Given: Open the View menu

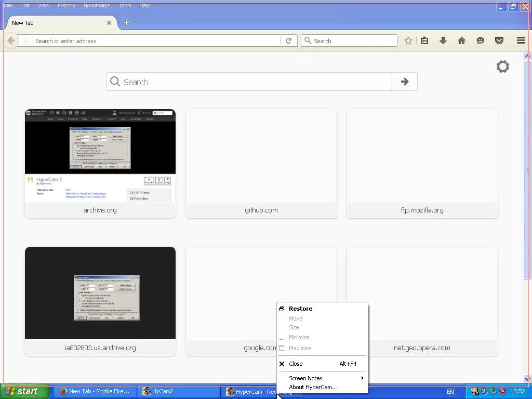Looking at the screenshot, I should click(44, 5).
